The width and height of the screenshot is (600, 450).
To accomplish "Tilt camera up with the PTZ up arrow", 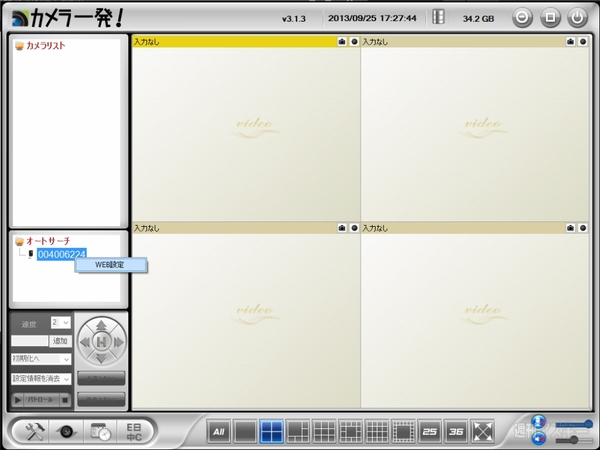I will point(101,325).
